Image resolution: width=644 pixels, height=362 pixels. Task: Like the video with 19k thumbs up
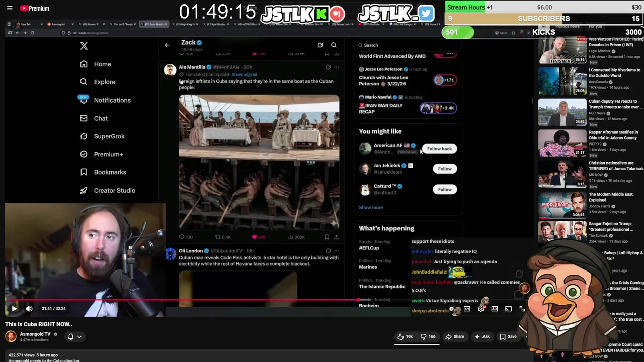[x=405, y=337]
